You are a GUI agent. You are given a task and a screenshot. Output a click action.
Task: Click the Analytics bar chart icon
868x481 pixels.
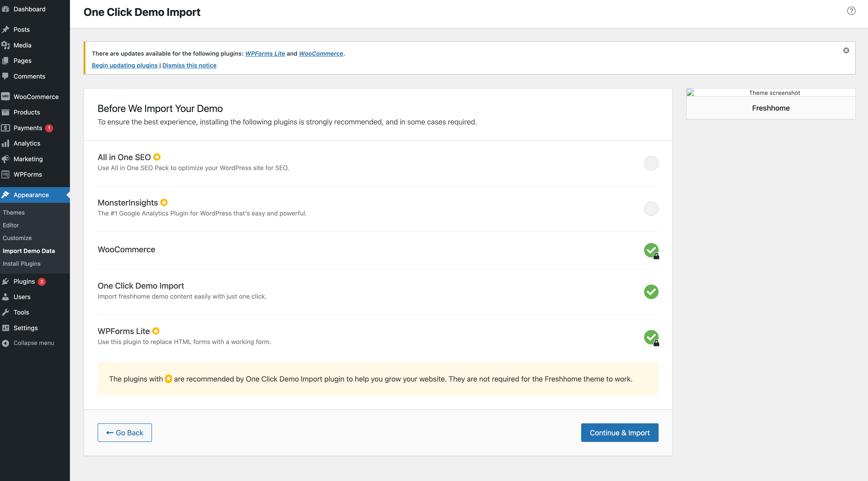tap(6, 144)
